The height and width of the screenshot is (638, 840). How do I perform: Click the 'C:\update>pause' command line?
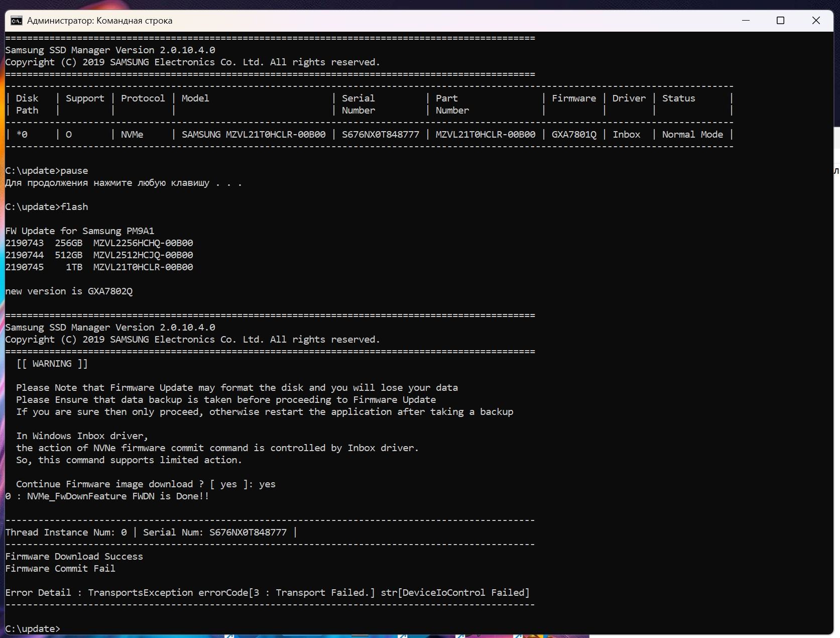[47, 171]
